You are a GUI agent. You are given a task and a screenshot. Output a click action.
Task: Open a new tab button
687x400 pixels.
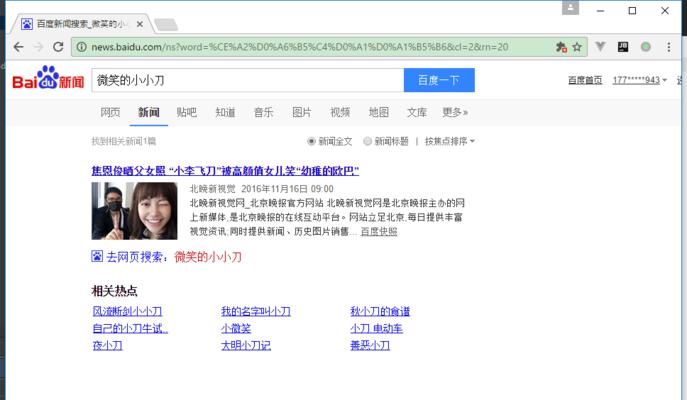click(166, 25)
